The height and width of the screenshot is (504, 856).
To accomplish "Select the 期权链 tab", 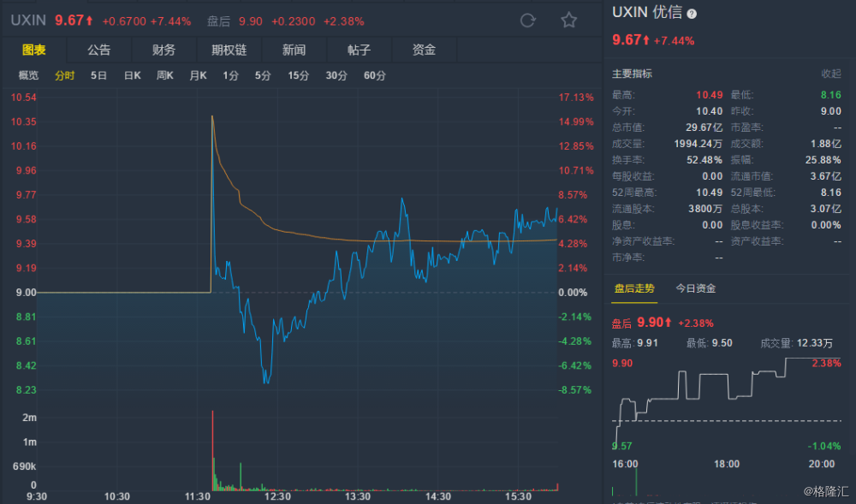I will pyautogui.click(x=229, y=50).
